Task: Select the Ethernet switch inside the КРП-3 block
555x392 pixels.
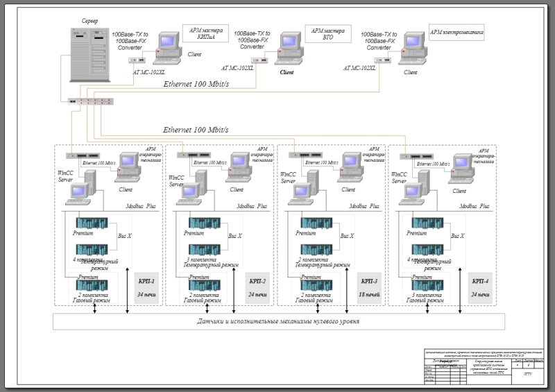Action: pos(305,155)
